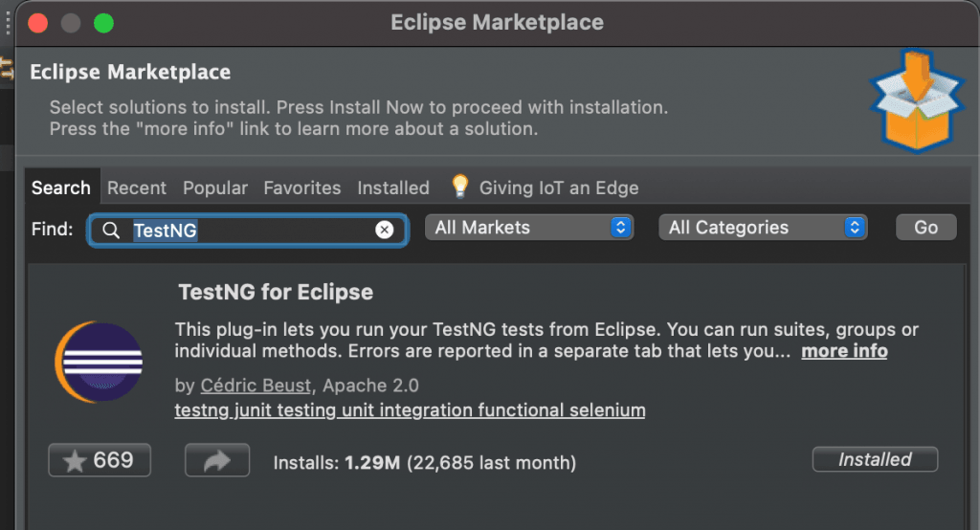The width and height of the screenshot is (980, 530).
Task: Click the green macOS maximize window button
Action: [103, 22]
